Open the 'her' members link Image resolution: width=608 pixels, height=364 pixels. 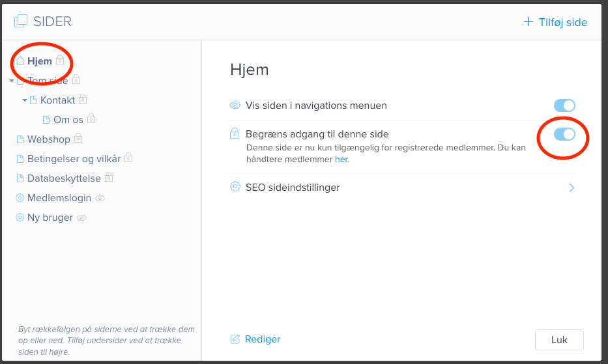pyautogui.click(x=341, y=160)
